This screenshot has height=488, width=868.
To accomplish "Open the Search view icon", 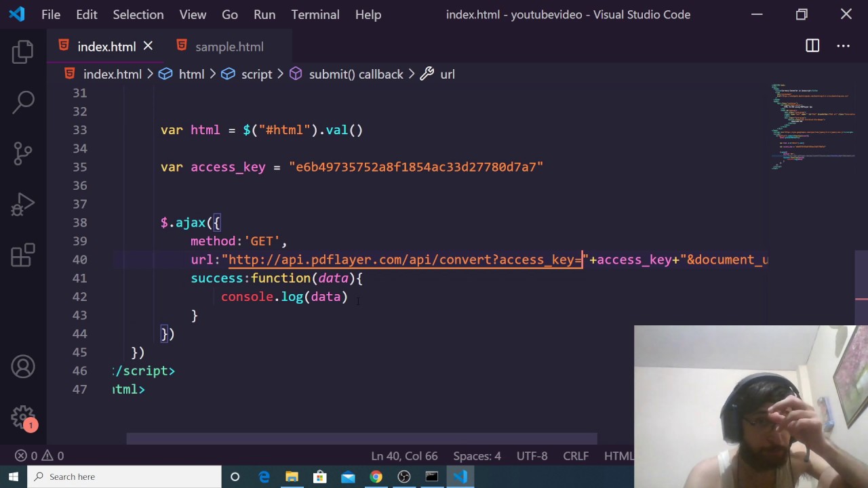I will click(23, 102).
